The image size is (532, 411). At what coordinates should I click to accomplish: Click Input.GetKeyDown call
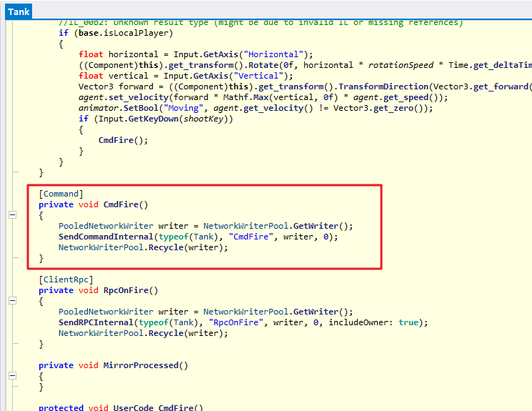coord(138,119)
